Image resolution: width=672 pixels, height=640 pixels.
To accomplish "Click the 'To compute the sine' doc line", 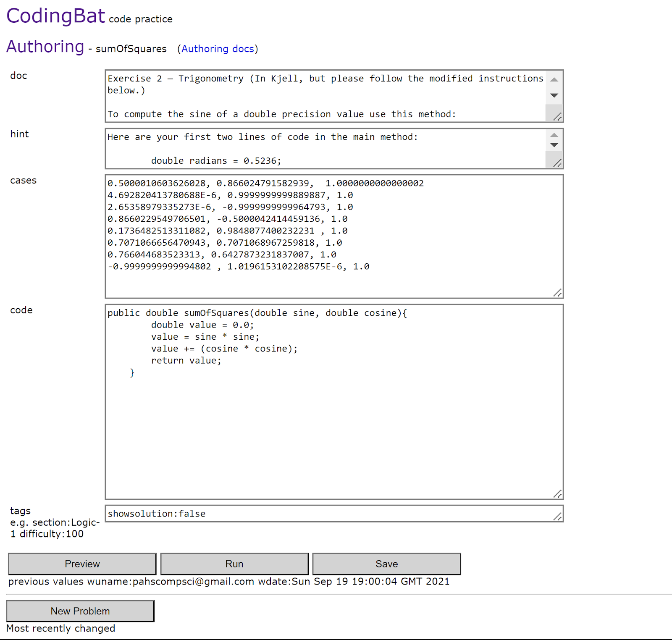I will 281,114.
